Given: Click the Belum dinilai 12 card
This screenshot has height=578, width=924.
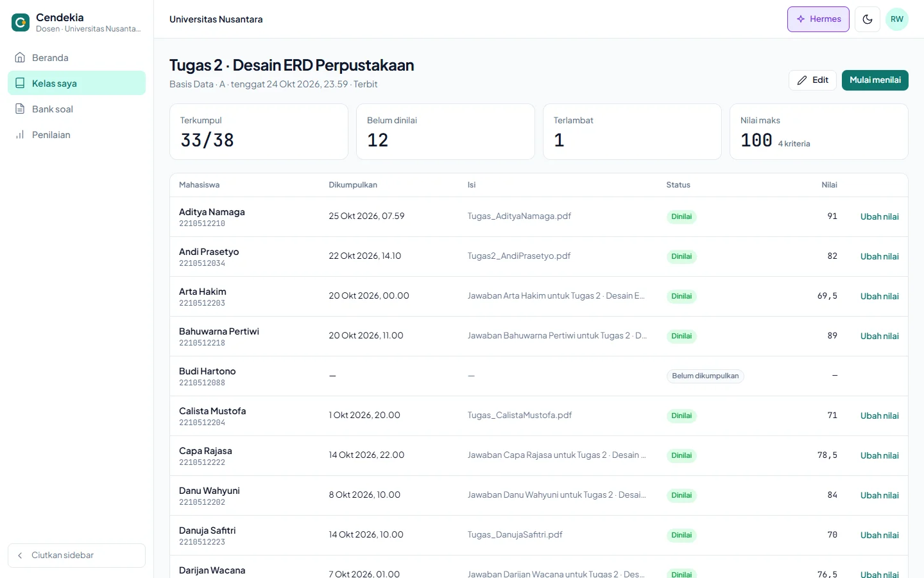Looking at the screenshot, I should pos(445,132).
